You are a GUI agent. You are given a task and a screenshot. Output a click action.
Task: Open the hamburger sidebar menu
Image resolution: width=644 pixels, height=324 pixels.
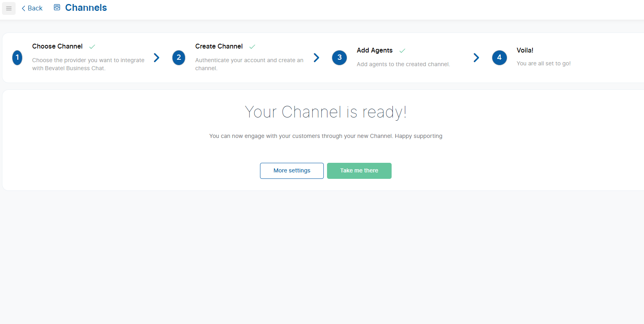(x=9, y=8)
